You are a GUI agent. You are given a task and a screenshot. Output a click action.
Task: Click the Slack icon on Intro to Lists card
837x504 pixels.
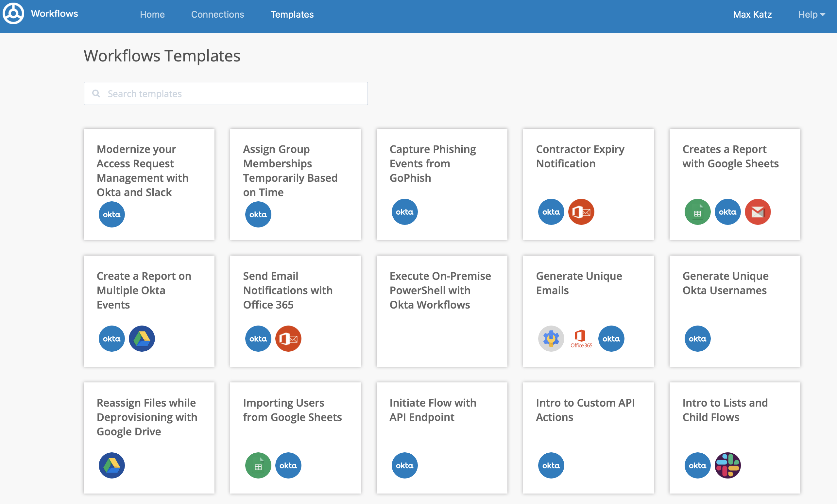[x=727, y=465]
